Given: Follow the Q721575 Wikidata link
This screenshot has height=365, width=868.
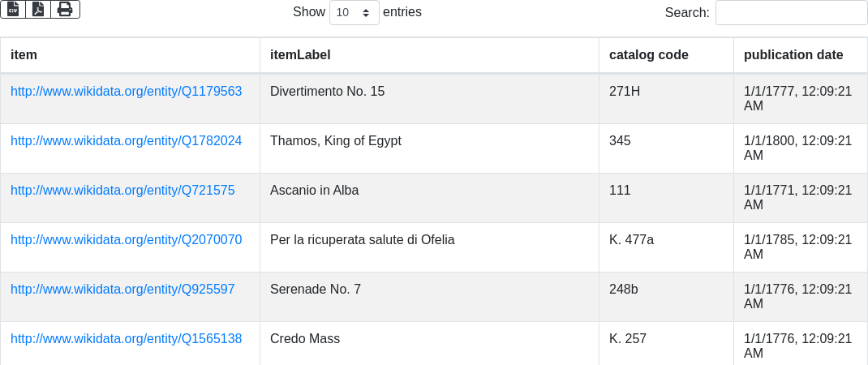Looking at the screenshot, I should click(x=122, y=191).
